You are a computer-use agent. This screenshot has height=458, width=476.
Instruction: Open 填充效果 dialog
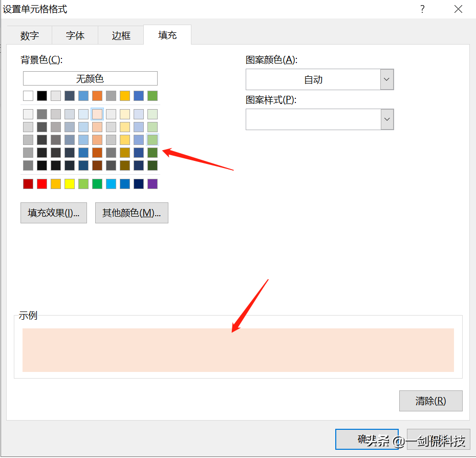pyautogui.click(x=54, y=213)
